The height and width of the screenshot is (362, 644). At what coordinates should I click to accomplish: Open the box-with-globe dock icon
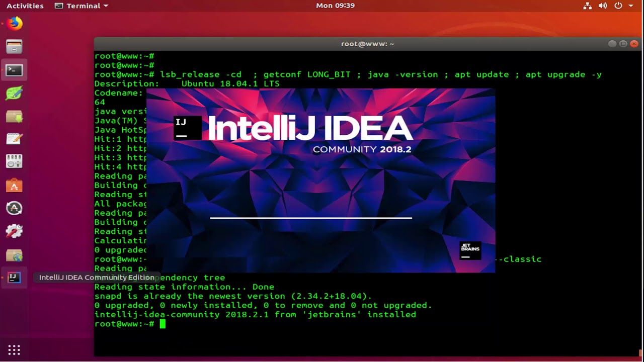pyautogui.click(x=14, y=254)
